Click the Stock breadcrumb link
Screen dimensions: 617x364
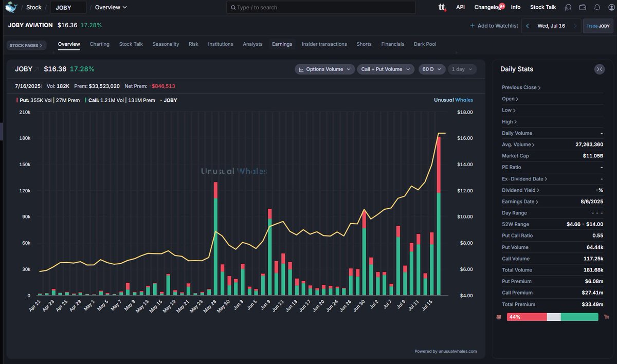[x=34, y=7]
